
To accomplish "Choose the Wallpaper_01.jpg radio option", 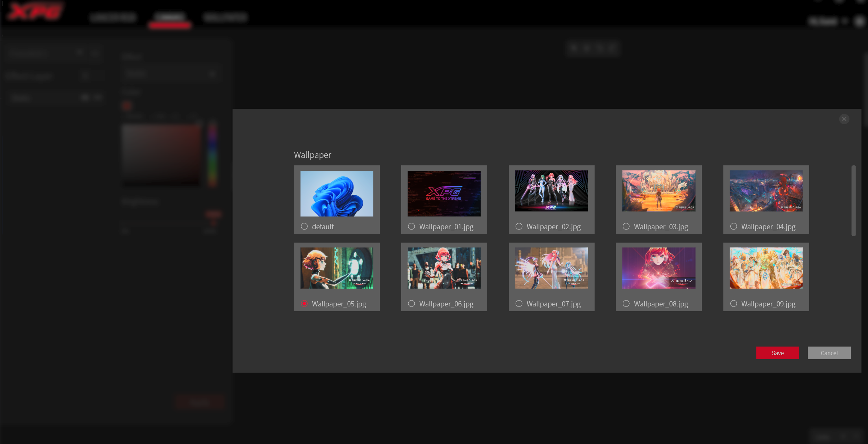I will [x=411, y=226].
